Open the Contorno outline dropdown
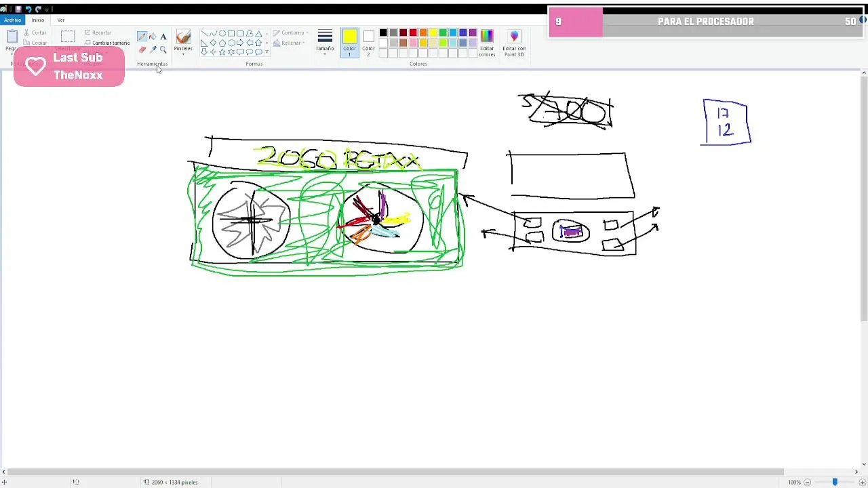Viewport: 868px width, 488px height. click(x=291, y=33)
